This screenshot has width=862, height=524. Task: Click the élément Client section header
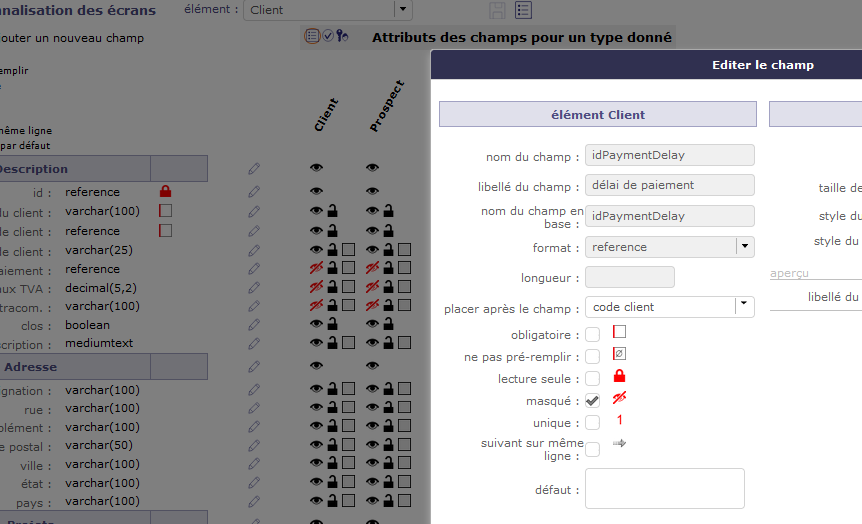click(x=598, y=115)
